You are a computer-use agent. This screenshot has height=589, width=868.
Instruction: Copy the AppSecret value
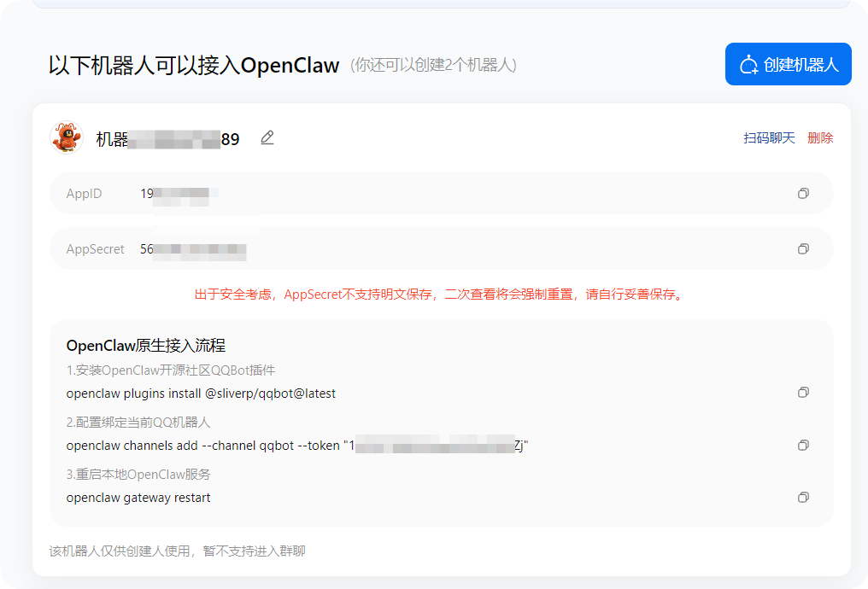click(x=802, y=248)
